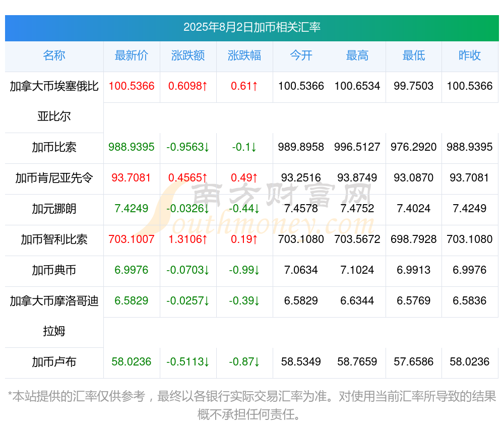Select the 昨收 column header
The height and width of the screenshot is (430, 504).
tap(470, 55)
